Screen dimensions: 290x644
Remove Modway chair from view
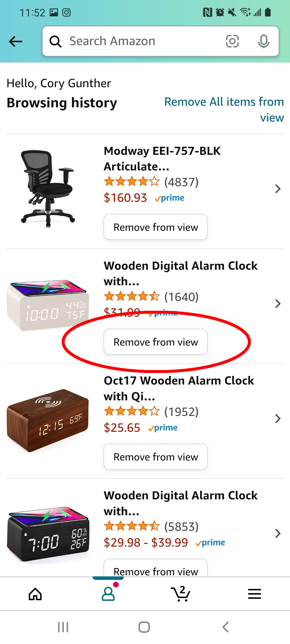[155, 227]
